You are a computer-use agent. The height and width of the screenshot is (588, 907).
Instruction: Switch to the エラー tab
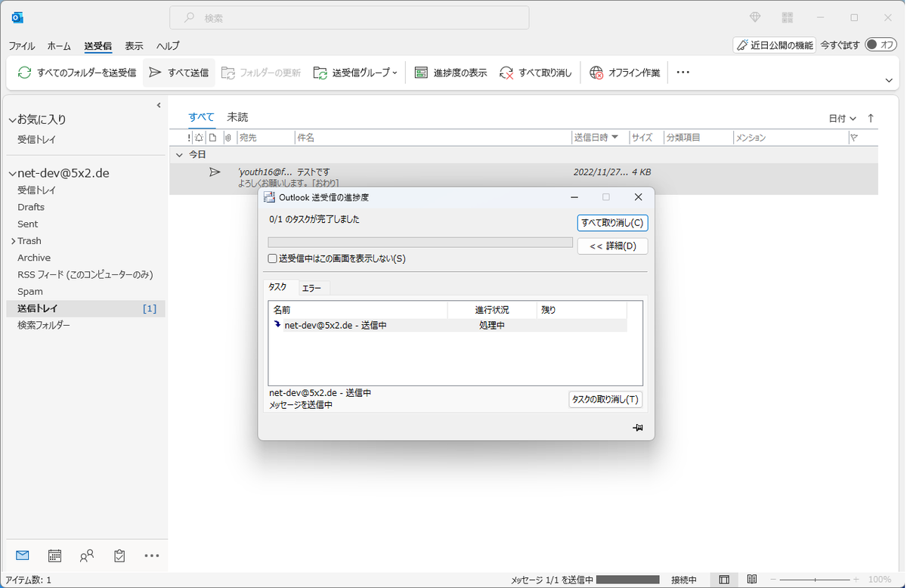click(311, 288)
